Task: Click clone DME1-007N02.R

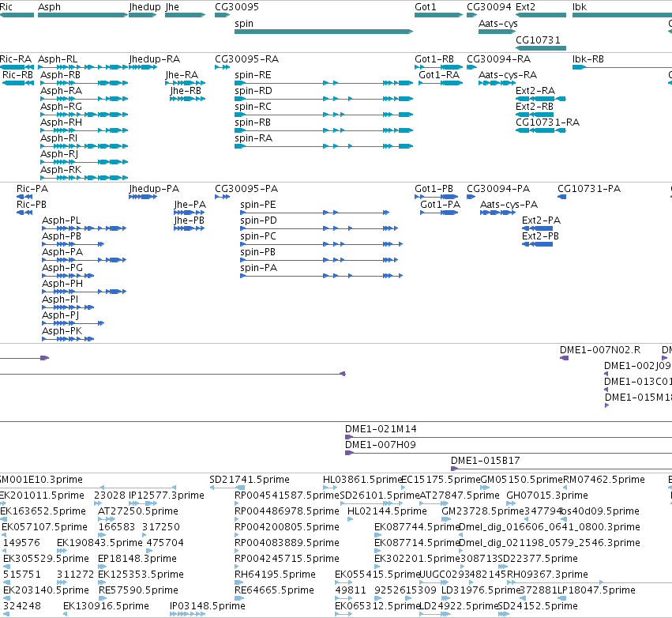Action: point(564,358)
